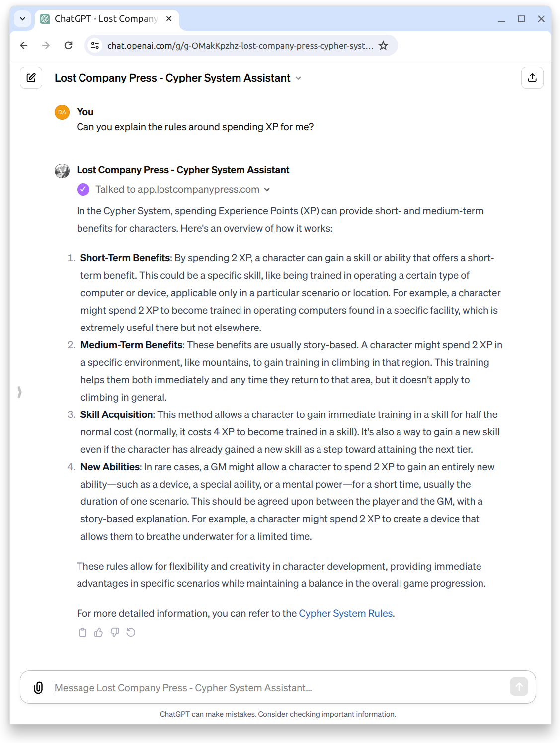The height and width of the screenshot is (743, 560).
Task: Go back to the previous page
Action: coord(24,46)
